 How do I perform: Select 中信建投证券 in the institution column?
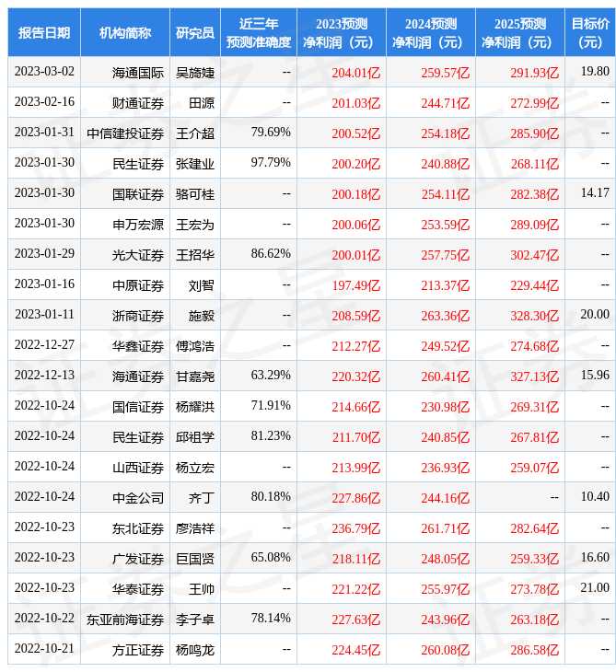pos(126,133)
